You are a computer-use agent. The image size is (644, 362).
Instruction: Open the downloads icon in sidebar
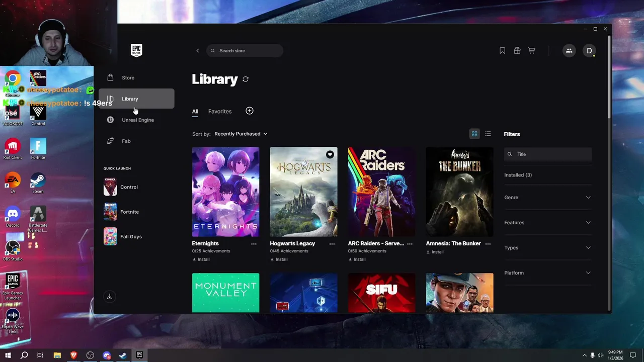(109, 297)
